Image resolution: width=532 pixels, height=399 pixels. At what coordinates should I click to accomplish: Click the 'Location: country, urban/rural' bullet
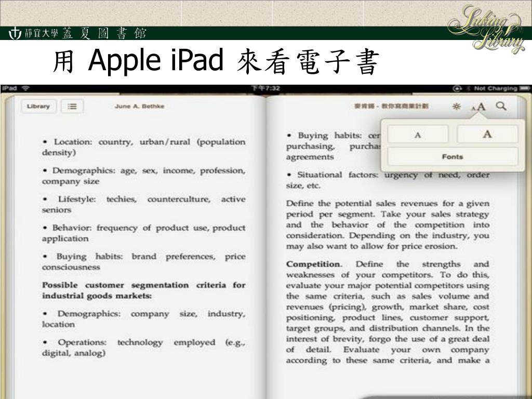144,147
